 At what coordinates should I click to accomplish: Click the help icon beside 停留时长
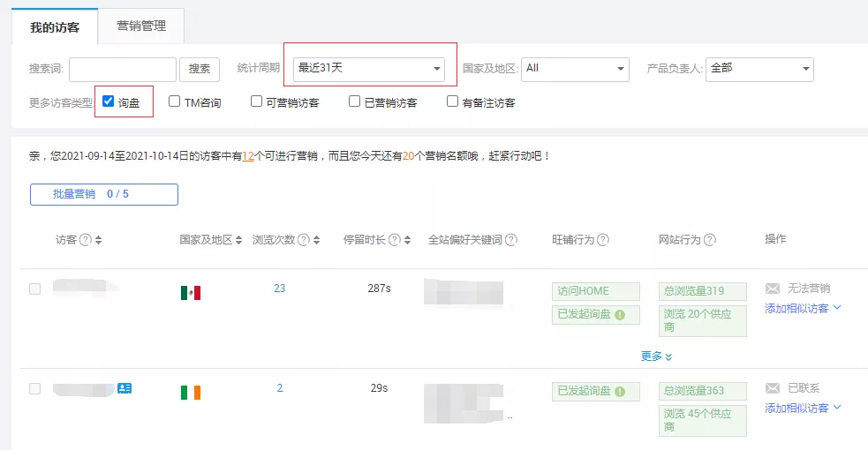point(394,240)
